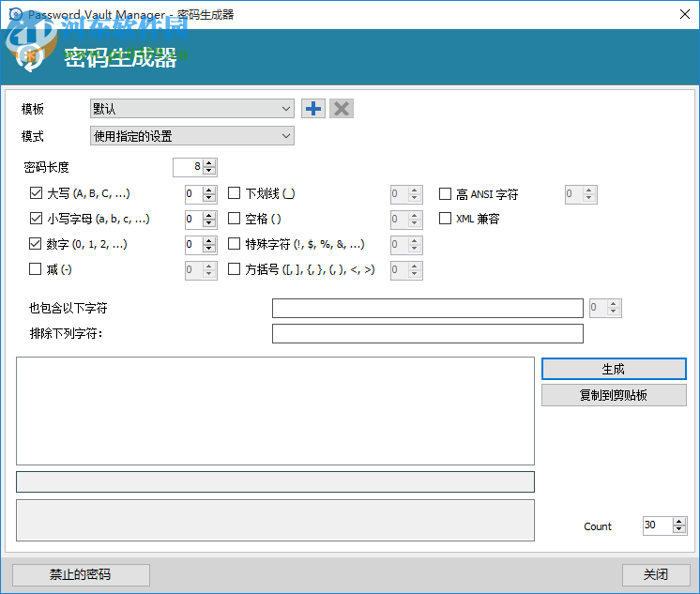Click the password strength bar under the list
Screen dimensions: 700x594
(x=275, y=482)
